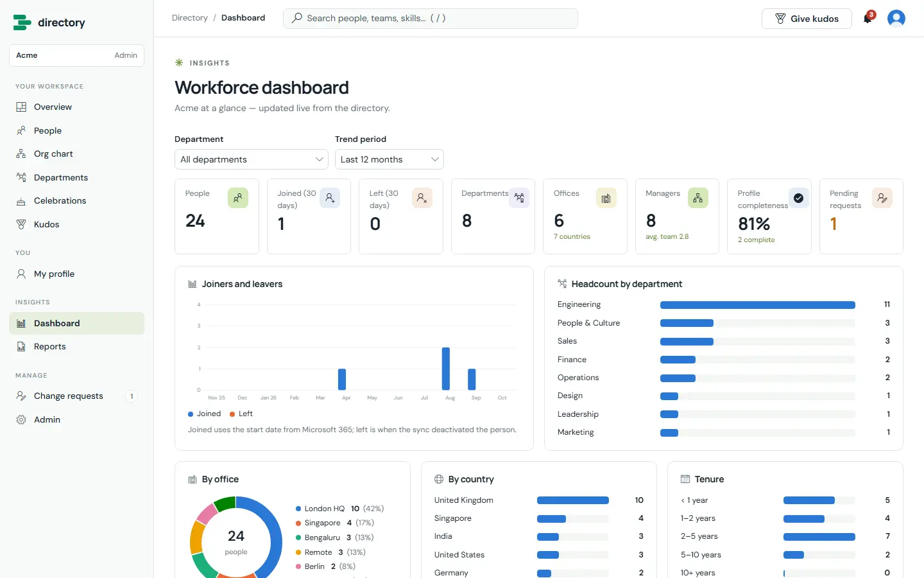Click the By country globe icon
Viewport: 924px width, 578px height.
tap(439, 479)
